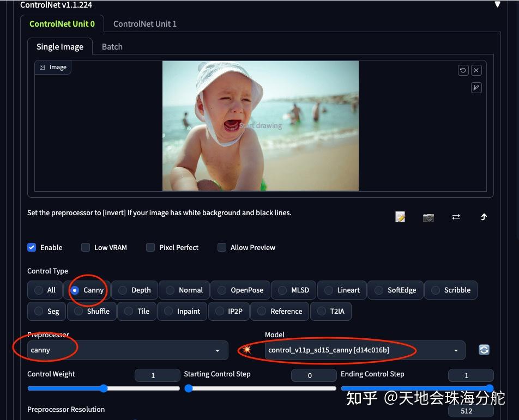Refresh the model list icon
This screenshot has height=420, width=519.
(x=484, y=350)
